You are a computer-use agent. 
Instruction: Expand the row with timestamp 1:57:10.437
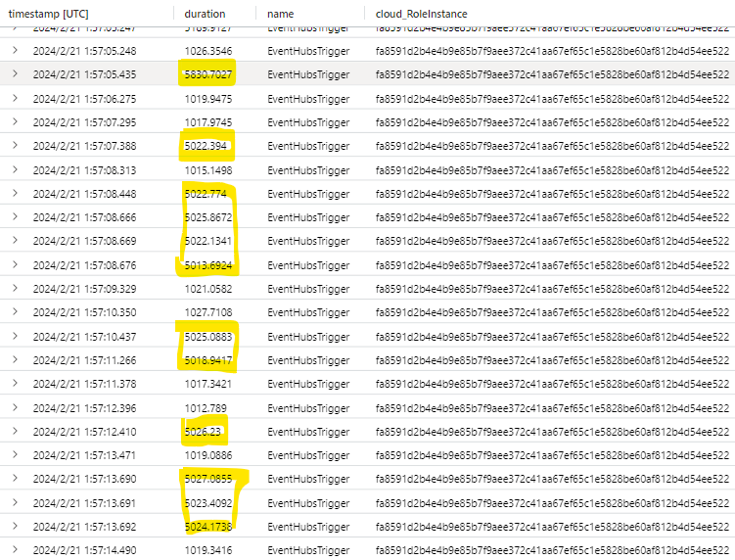pyautogui.click(x=15, y=336)
